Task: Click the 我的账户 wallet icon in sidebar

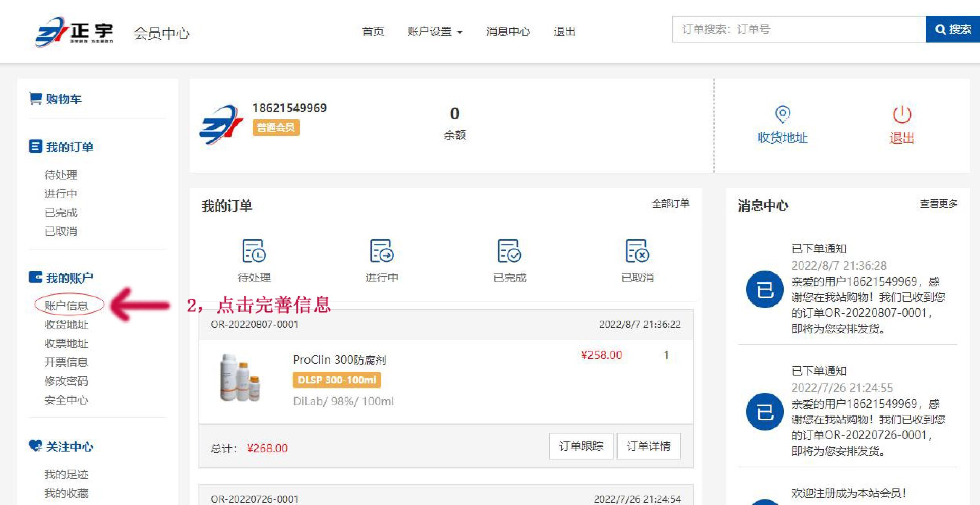Action: [x=35, y=277]
